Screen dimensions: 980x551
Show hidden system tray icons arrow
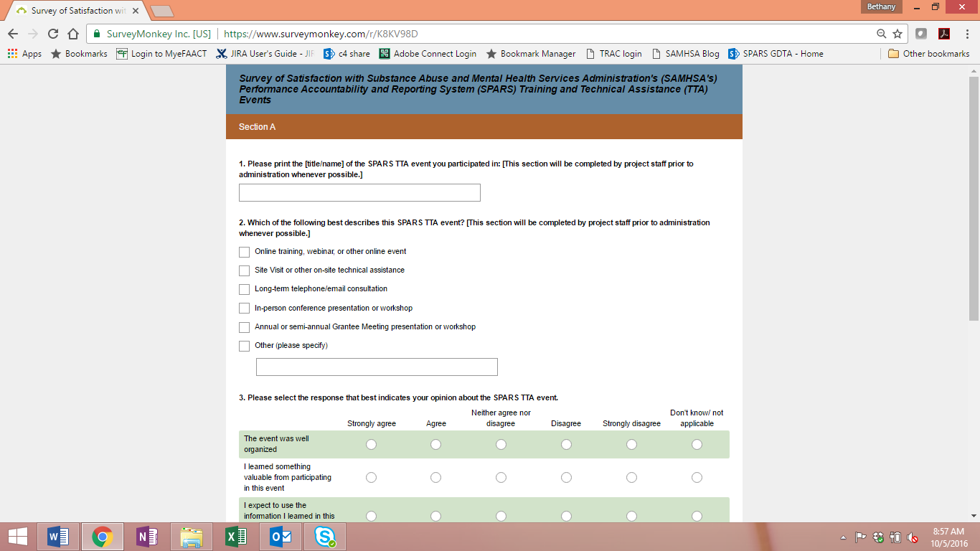(x=844, y=537)
